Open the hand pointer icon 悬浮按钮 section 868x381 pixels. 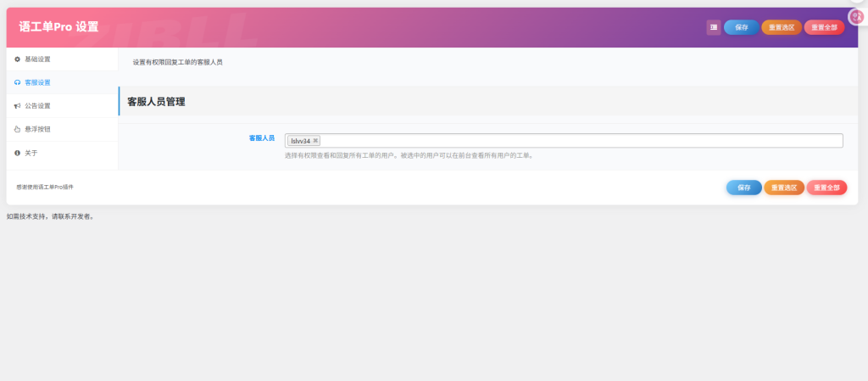tap(18, 130)
